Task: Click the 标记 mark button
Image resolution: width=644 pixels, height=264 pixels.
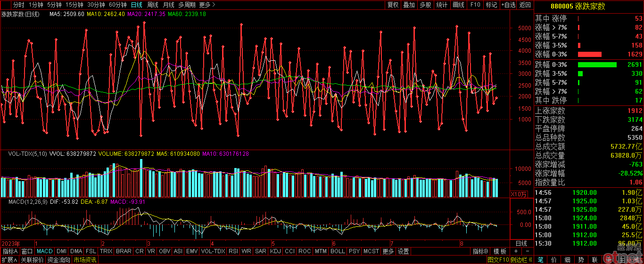Action: 491,5
